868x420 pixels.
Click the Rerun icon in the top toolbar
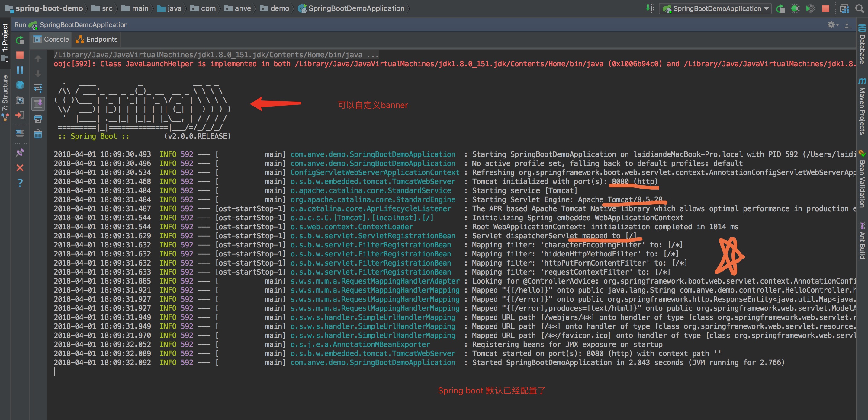(780, 8)
